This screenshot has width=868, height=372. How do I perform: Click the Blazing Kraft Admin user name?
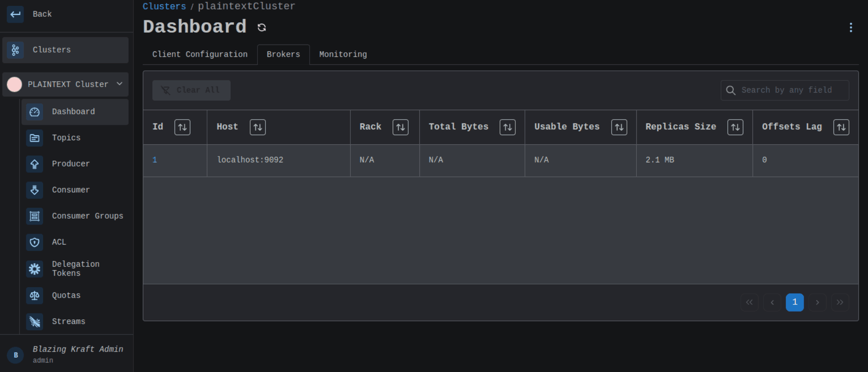(78, 349)
